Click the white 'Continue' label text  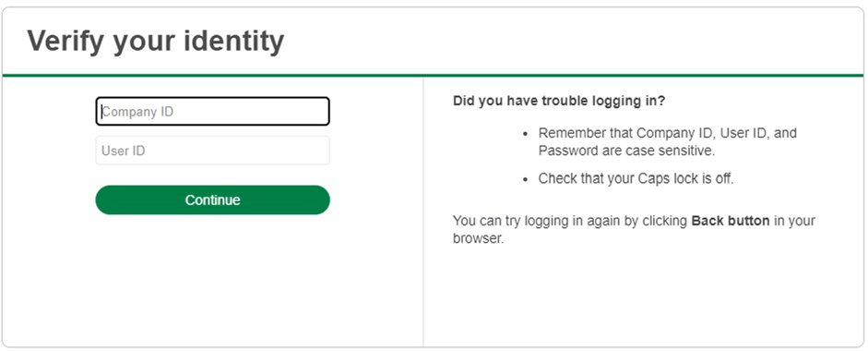pyautogui.click(x=212, y=200)
